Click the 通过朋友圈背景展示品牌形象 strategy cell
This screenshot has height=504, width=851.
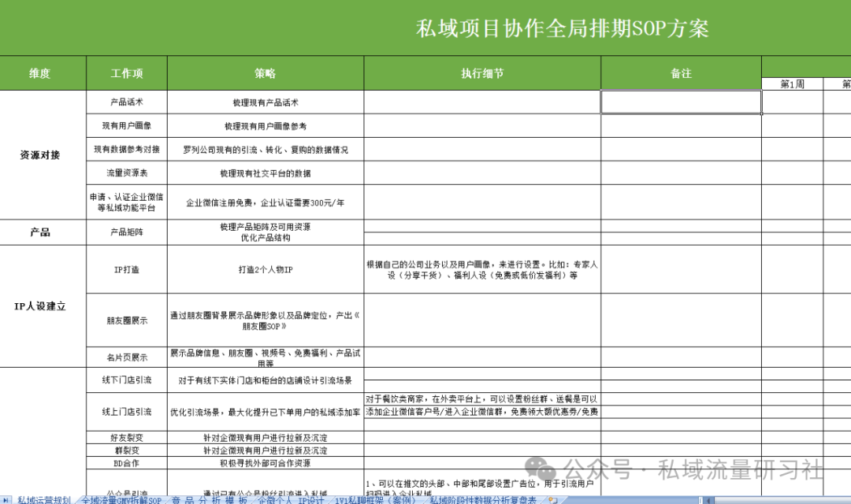click(x=266, y=321)
